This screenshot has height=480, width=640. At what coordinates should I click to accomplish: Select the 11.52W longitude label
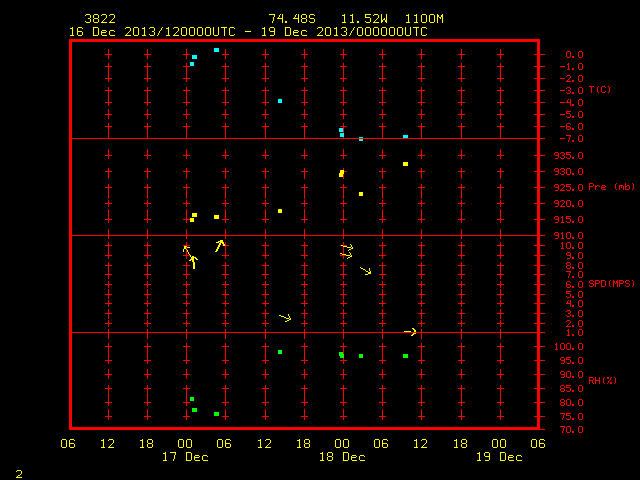pyautogui.click(x=364, y=19)
